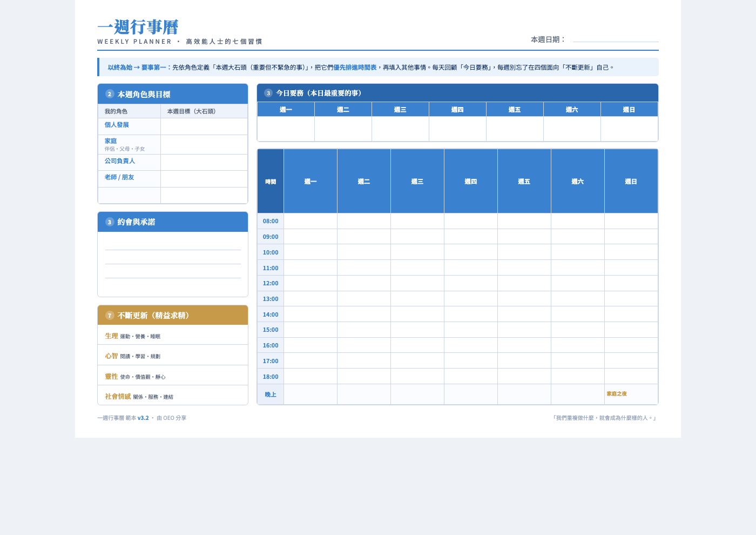Select the 本週目標(大石頭) column header

204,111
